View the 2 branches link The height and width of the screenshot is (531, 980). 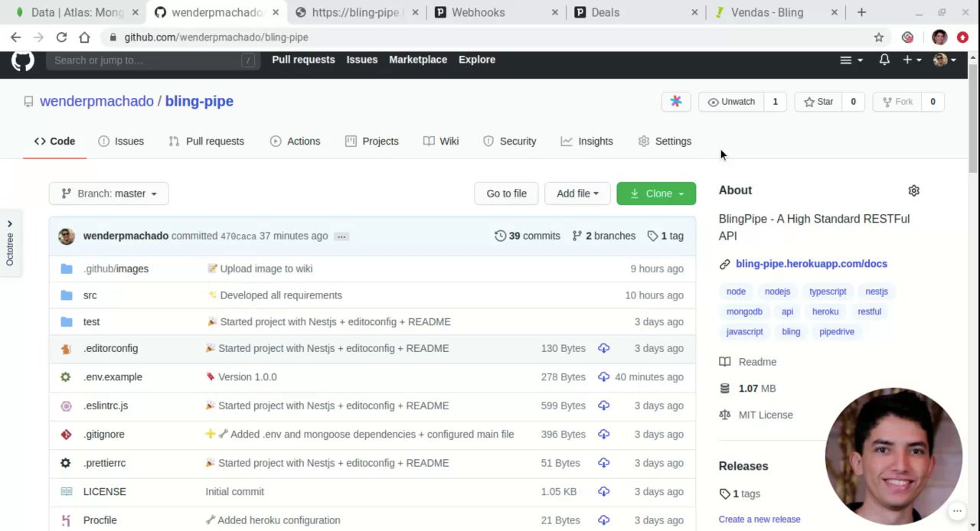(x=603, y=236)
